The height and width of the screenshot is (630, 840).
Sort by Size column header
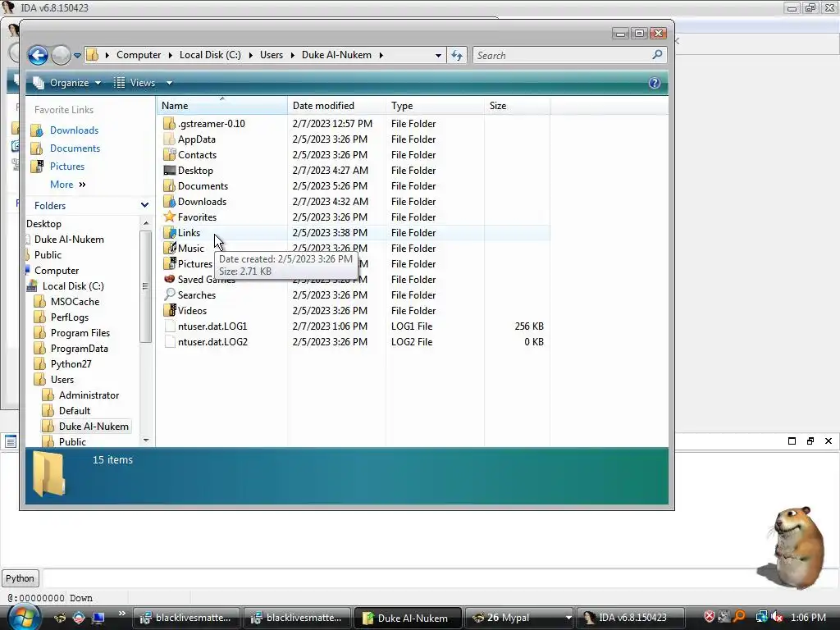pyautogui.click(x=517, y=106)
